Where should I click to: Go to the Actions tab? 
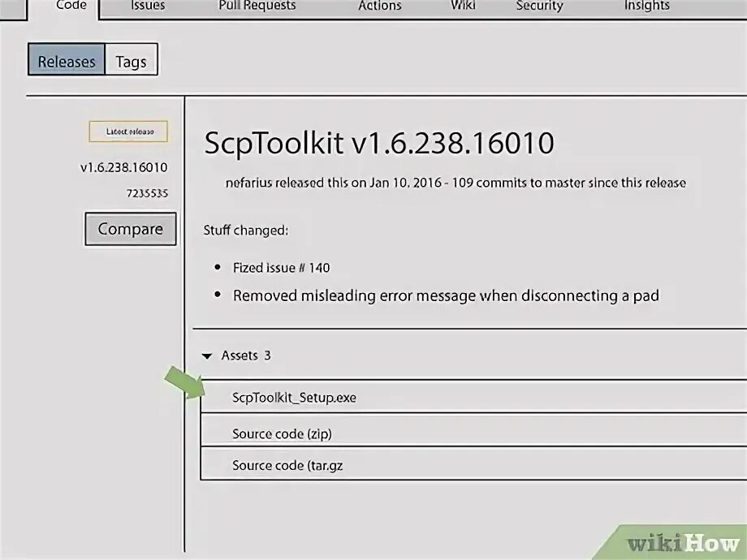380,6
